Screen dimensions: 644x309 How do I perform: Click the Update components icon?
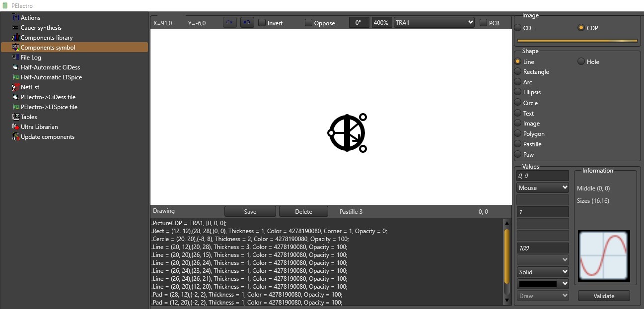[x=16, y=137]
